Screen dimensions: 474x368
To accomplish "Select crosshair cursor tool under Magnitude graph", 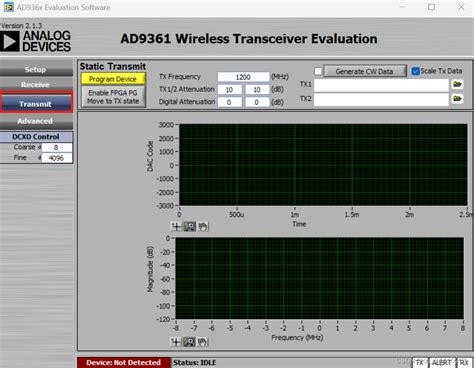I will click(176, 342).
